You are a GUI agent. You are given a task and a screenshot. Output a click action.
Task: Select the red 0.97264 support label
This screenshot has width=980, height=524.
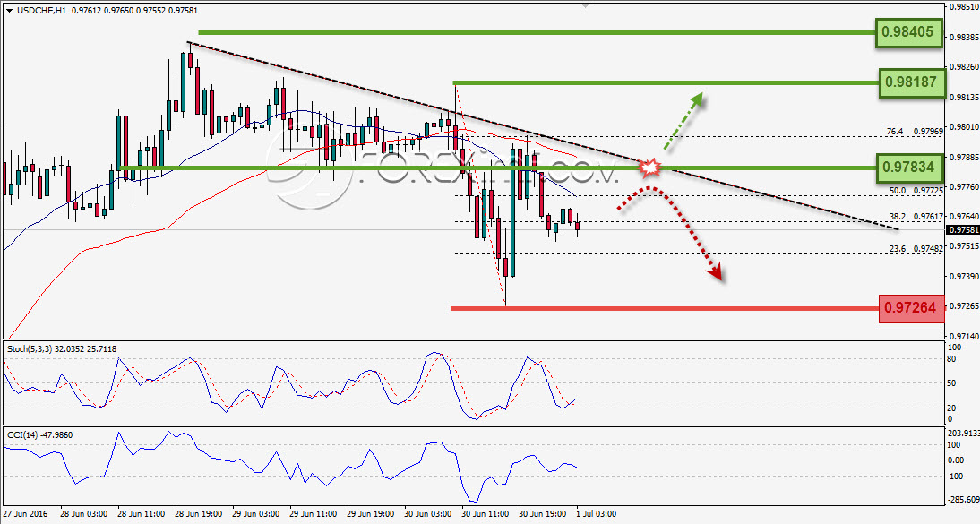911,308
